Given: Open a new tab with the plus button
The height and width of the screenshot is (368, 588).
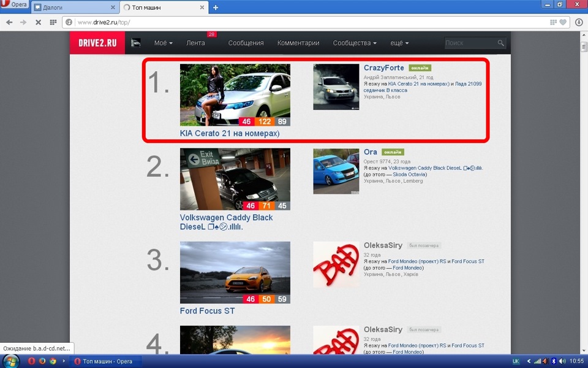Looking at the screenshot, I should (x=216, y=7).
